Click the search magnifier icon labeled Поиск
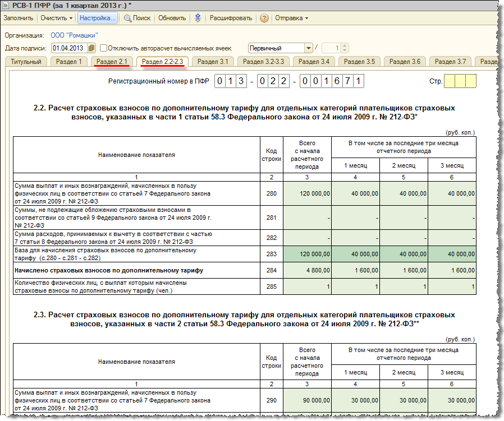The height and width of the screenshot is (421, 504). click(128, 18)
